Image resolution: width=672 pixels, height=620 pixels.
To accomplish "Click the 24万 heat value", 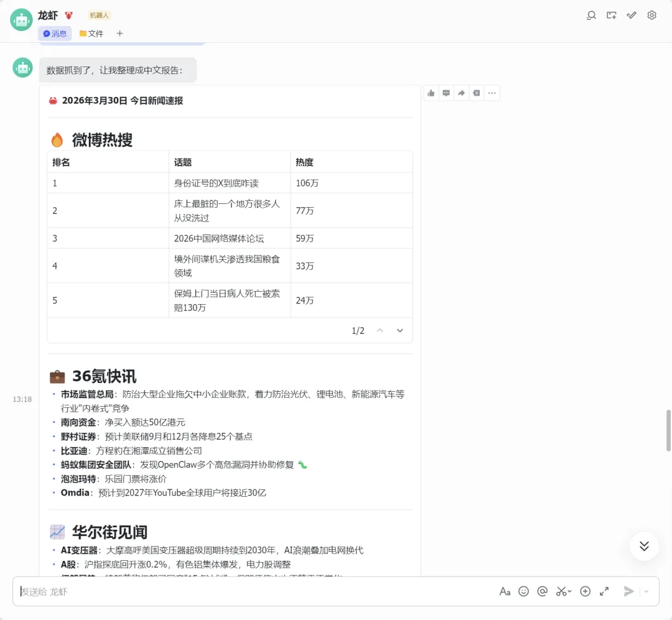I will (305, 301).
